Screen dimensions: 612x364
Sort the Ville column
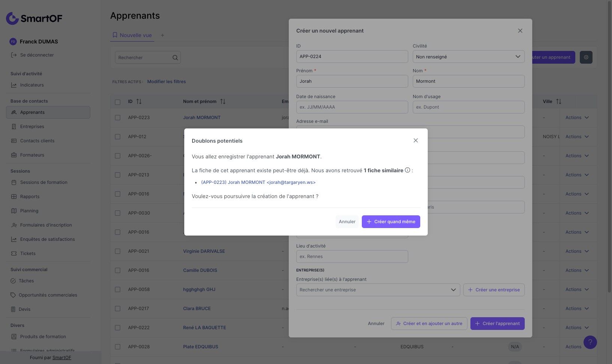(x=558, y=101)
